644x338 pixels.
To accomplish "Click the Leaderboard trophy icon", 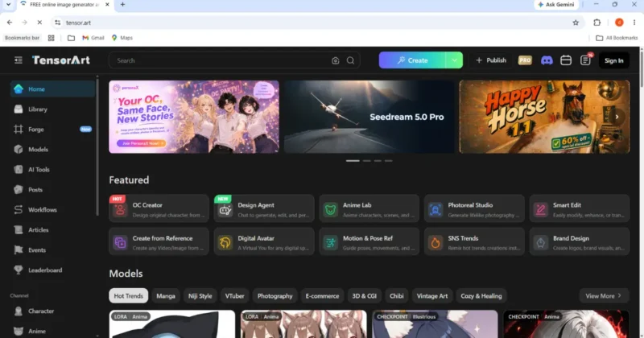I will (x=18, y=270).
